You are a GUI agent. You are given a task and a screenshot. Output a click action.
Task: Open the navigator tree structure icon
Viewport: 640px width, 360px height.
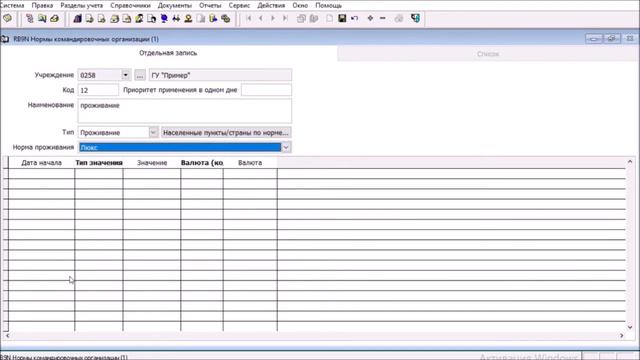29,18
